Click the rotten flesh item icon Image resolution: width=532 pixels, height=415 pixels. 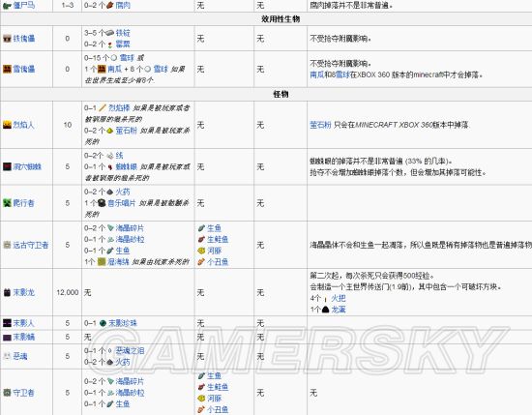point(110,5)
